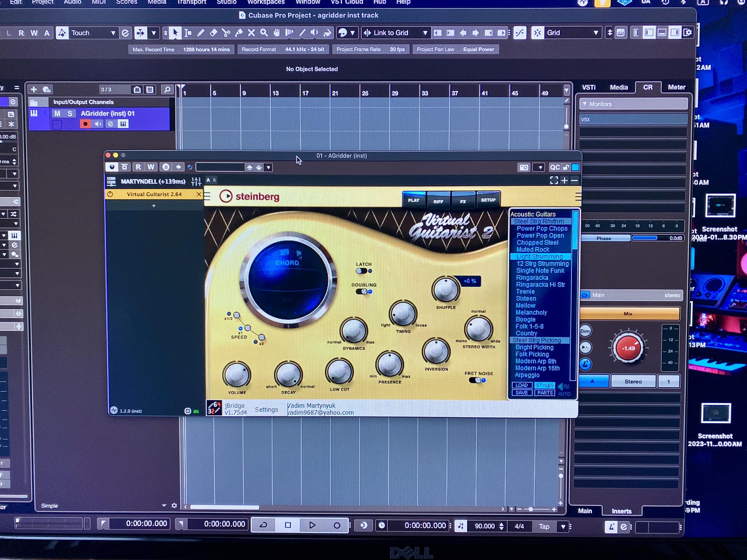Click the transport Play button
Viewport: 747px width, 560px height.
coord(312,525)
